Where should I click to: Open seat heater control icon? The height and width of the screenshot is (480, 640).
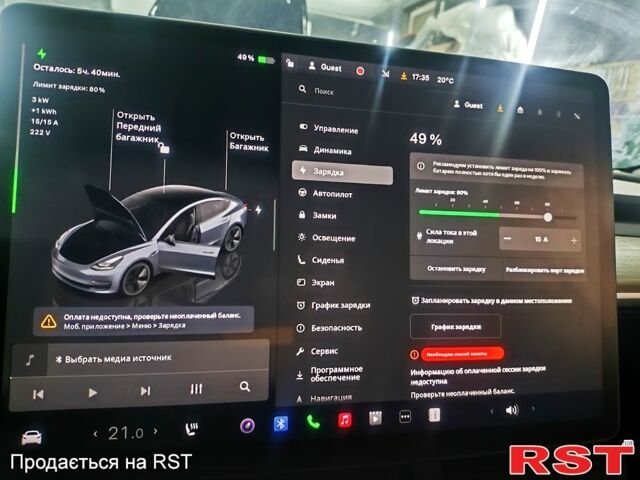click(x=191, y=429)
